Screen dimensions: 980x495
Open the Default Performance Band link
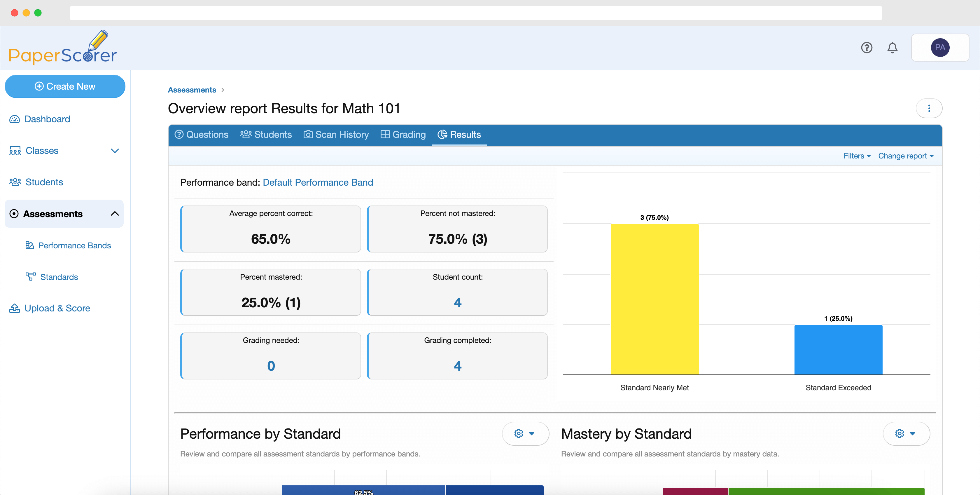(x=318, y=182)
